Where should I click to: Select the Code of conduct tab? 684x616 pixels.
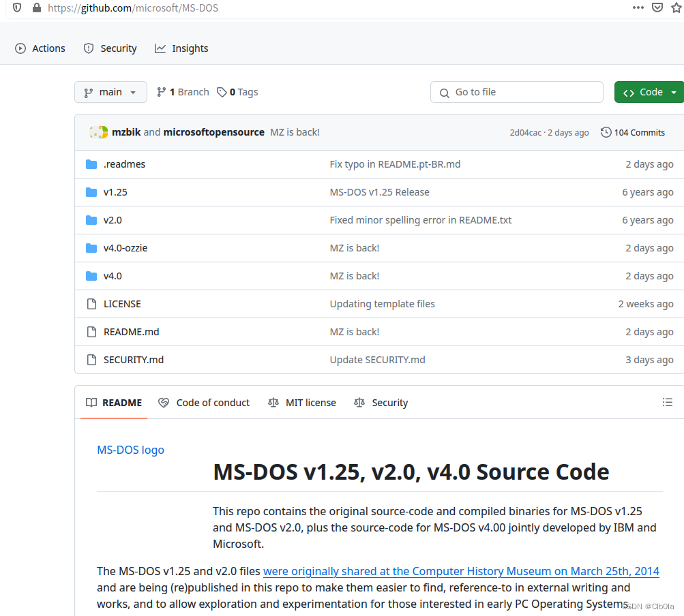tap(204, 402)
